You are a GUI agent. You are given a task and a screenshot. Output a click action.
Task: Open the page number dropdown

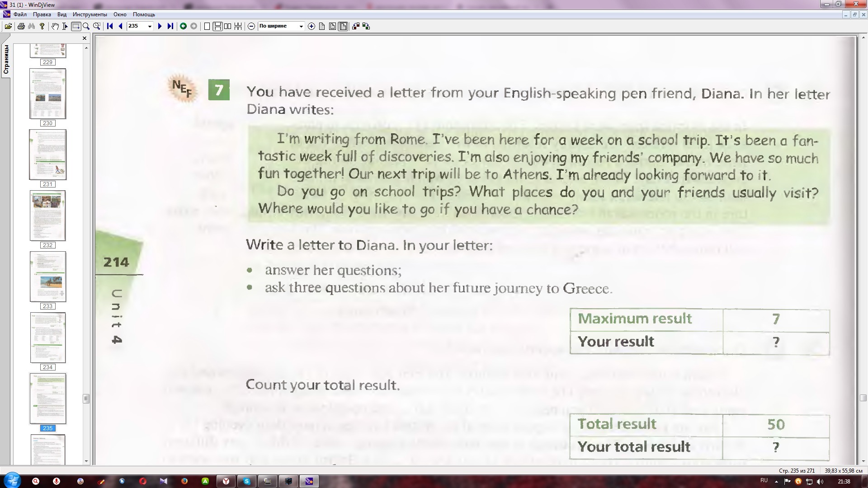[x=150, y=26]
